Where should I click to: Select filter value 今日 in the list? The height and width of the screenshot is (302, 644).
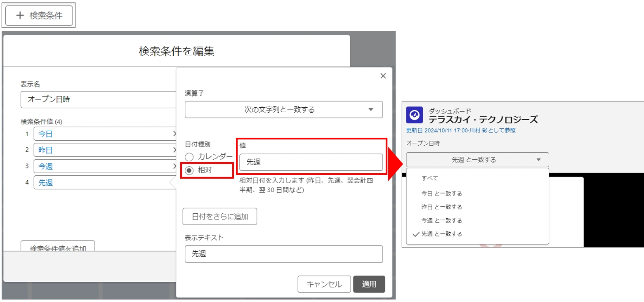45,134
